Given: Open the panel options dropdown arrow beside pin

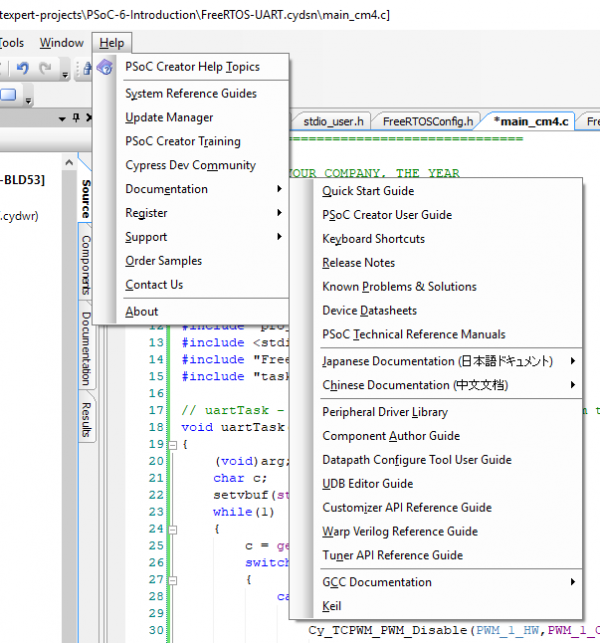Looking at the screenshot, I should coord(60,119).
